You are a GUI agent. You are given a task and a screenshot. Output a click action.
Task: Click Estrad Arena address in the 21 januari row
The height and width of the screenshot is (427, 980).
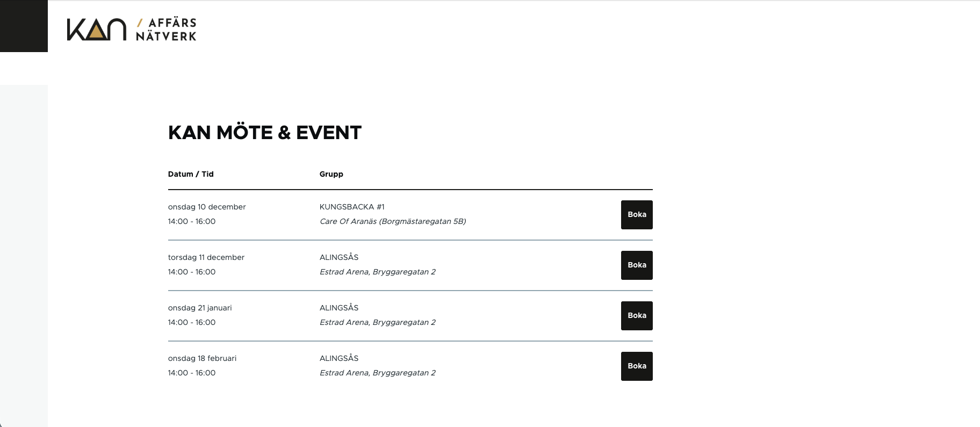point(378,322)
